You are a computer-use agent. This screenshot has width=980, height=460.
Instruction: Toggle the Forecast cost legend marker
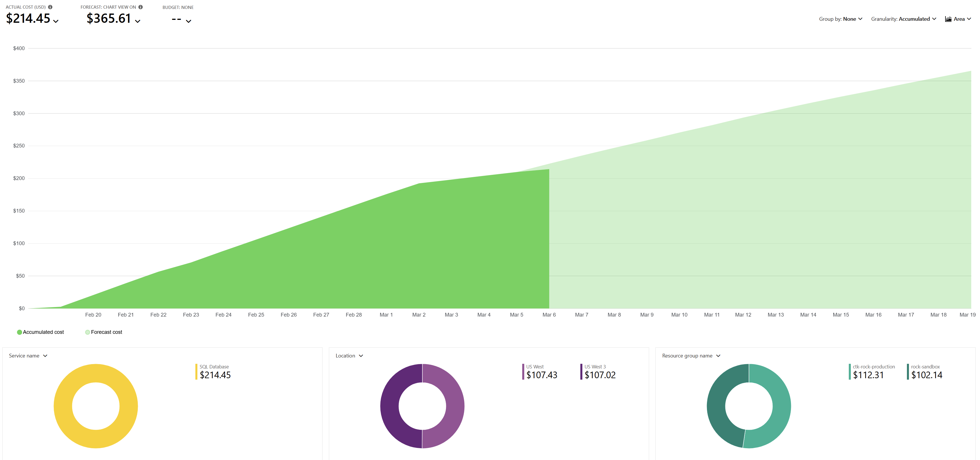pyautogui.click(x=87, y=332)
